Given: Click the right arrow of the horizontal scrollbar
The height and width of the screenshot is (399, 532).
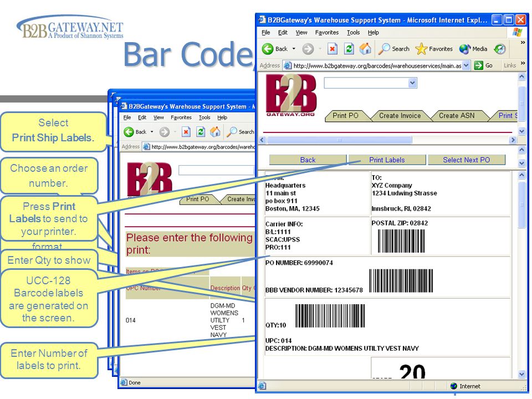Looking at the screenshot, I should [x=513, y=140].
